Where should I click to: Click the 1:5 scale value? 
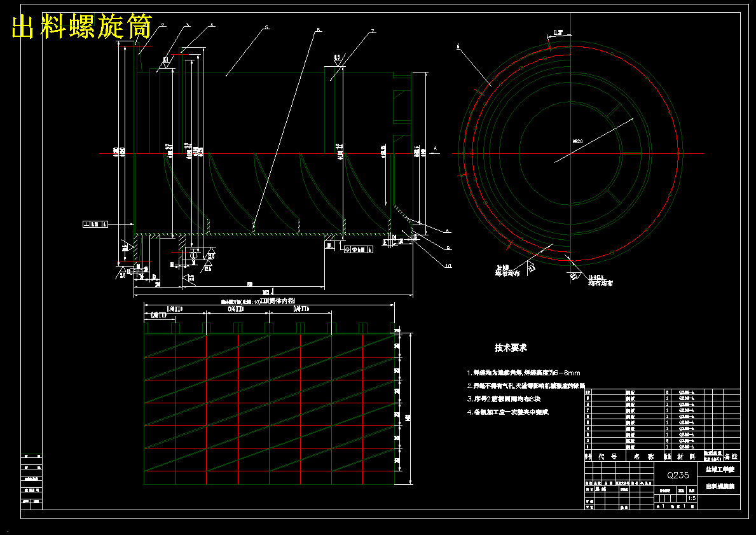(x=692, y=498)
